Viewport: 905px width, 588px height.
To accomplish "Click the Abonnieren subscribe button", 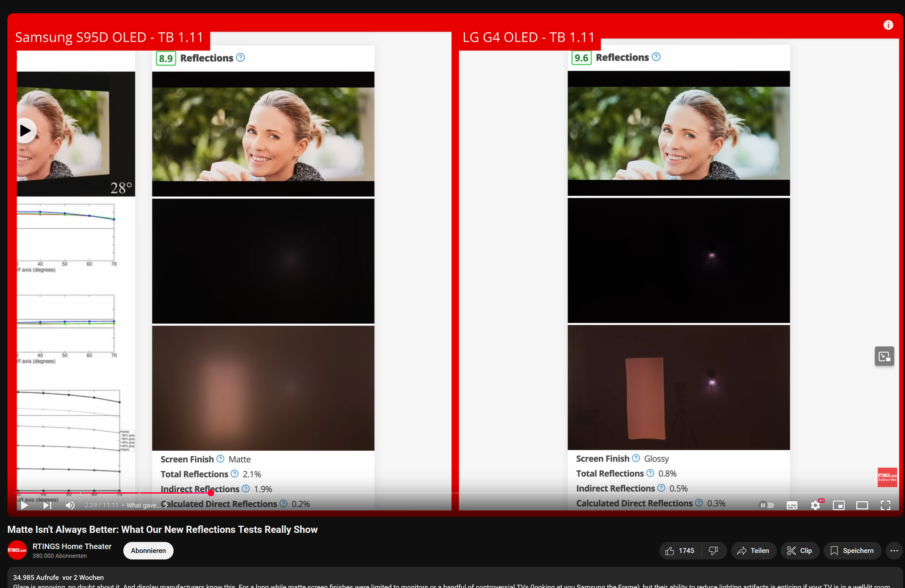I will (x=148, y=551).
